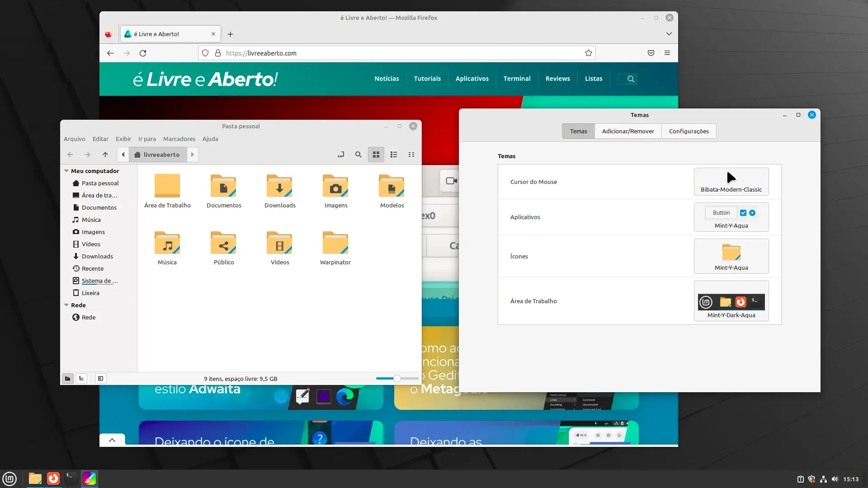Show places in the file manager sidebar
The image size is (868, 488).
(67, 379)
